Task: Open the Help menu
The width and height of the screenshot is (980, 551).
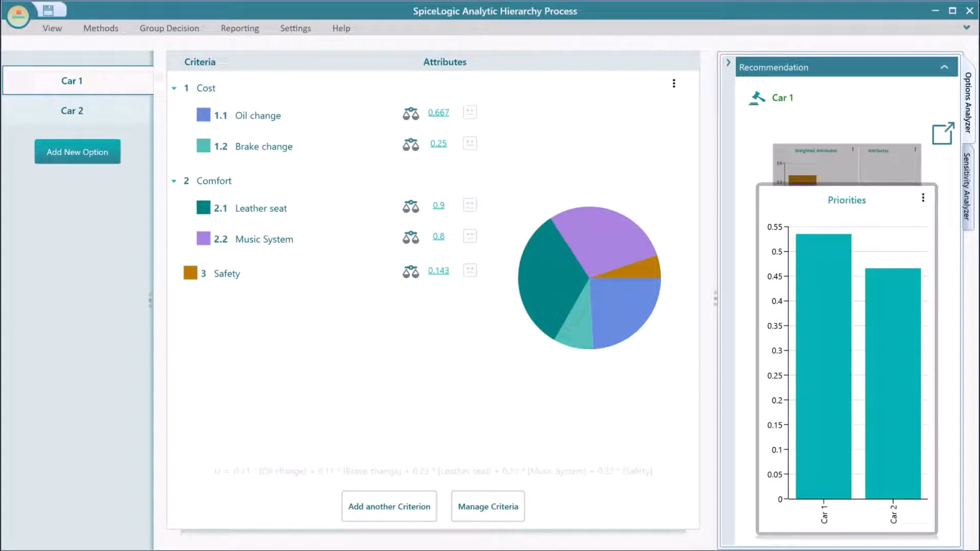Action: click(x=341, y=28)
